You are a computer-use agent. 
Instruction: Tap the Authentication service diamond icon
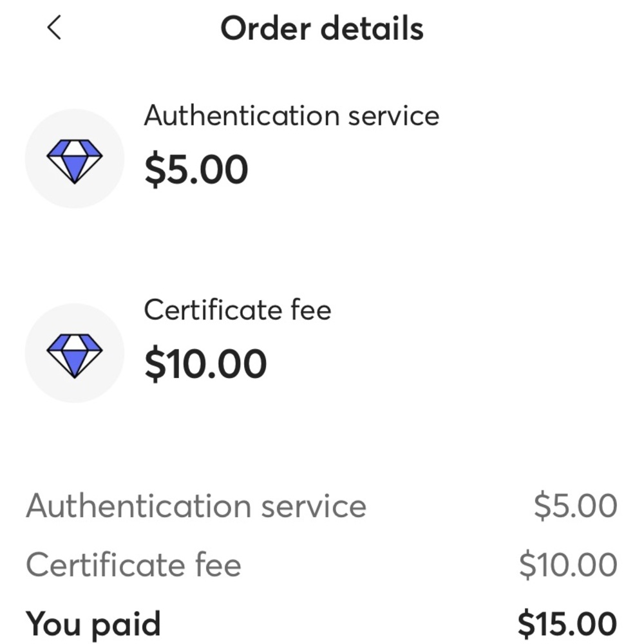click(74, 161)
